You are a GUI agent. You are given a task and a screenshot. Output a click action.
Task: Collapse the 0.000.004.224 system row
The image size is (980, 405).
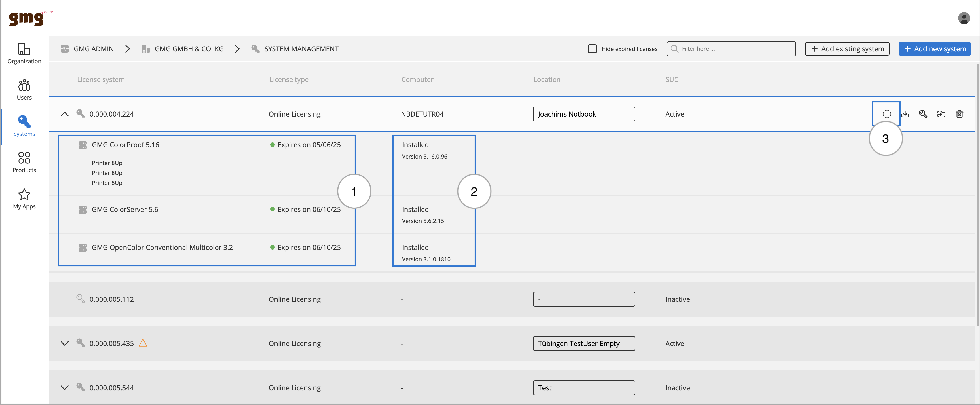point(65,114)
